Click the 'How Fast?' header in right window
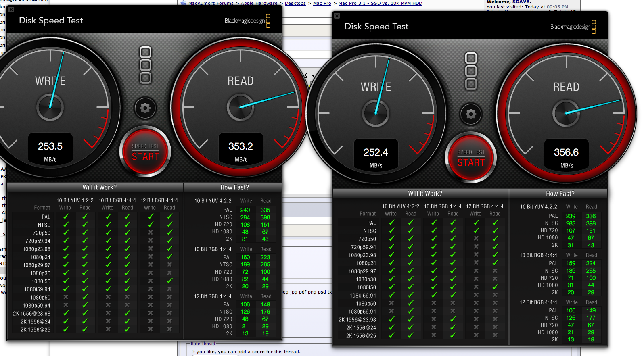 coord(560,194)
